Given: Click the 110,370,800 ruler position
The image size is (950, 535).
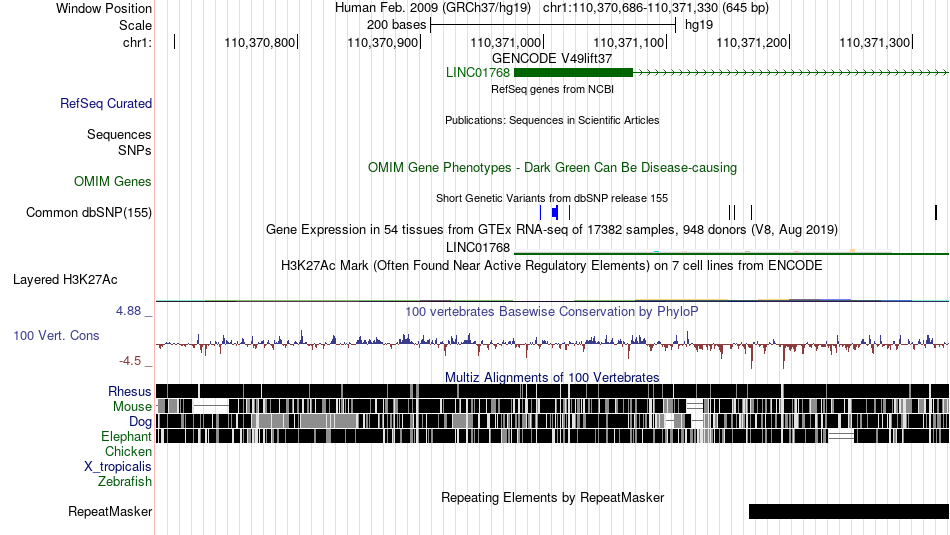Looking at the screenshot, I should (x=259, y=42).
